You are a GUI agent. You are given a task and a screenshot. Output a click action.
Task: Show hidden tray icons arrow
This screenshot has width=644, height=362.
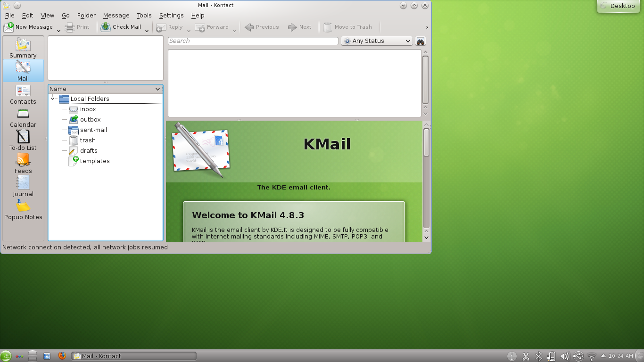(x=603, y=356)
